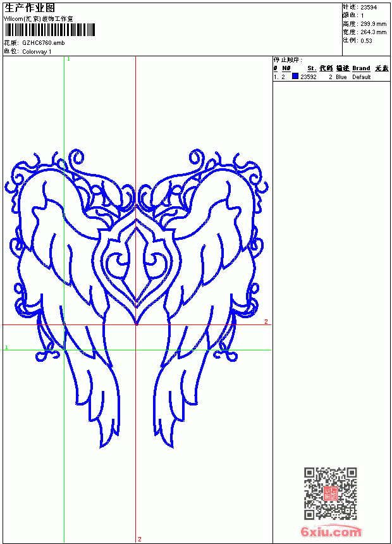Click the Blue color description text
This screenshot has width=392, height=544.
(341, 77)
